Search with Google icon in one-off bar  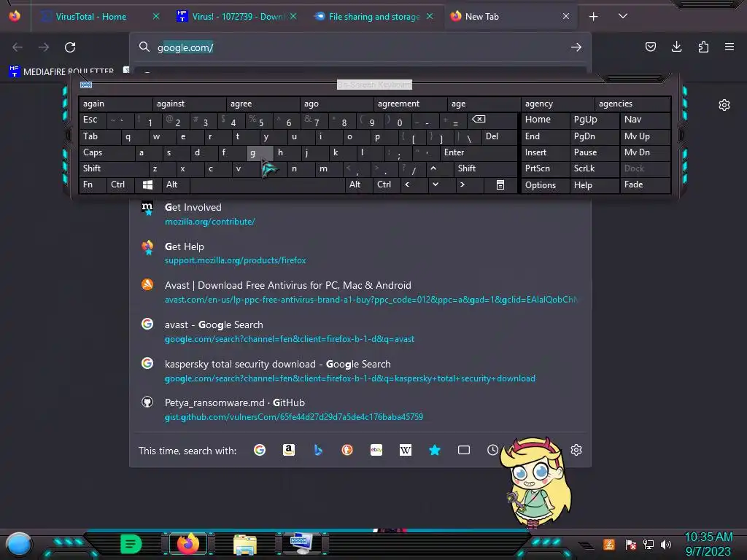pyautogui.click(x=260, y=450)
